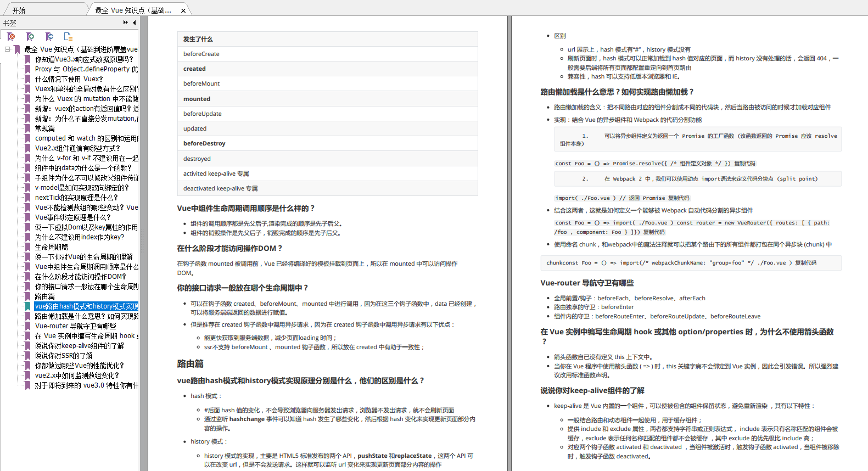Click the mounted table row

(327, 99)
